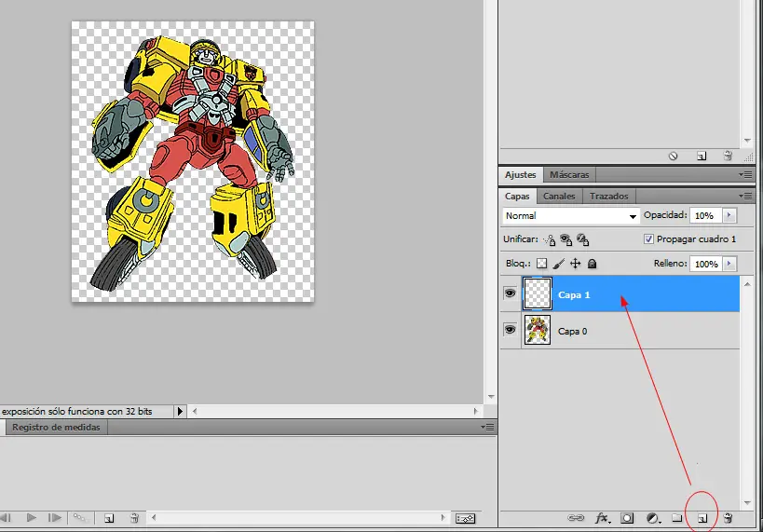Click canvas vertical scrollbar down arrow
The height and width of the screenshot is (532, 763).
(x=491, y=397)
